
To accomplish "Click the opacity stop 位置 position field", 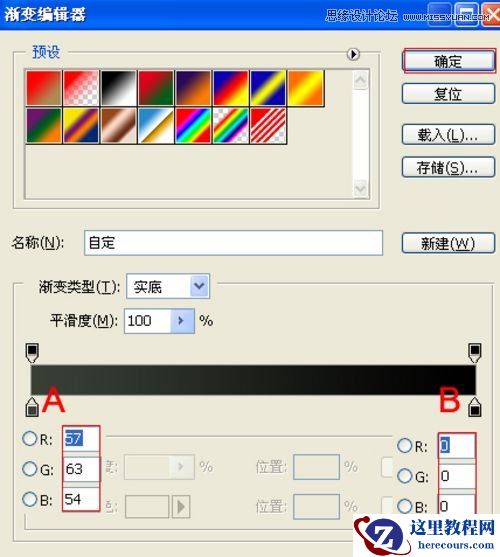I will 316,466.
